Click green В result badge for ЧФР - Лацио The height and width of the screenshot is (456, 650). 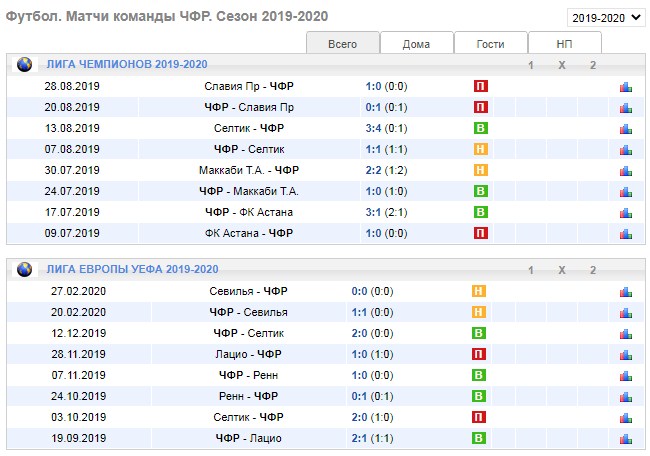click(480, 438)
